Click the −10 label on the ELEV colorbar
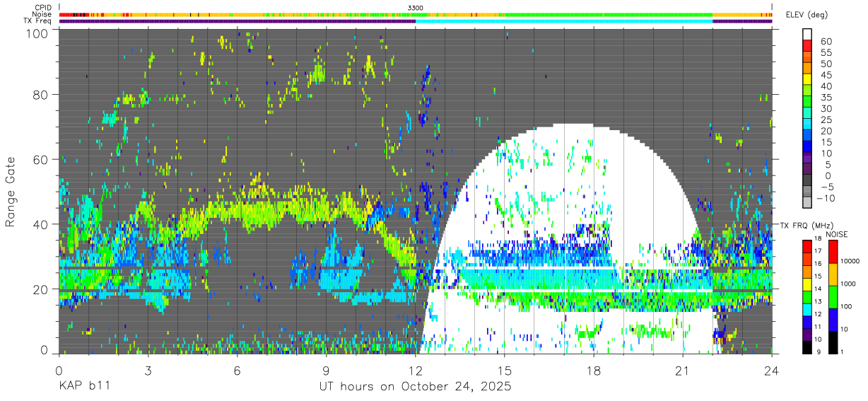The width and height of the screenshot is (868, 401). pyautogui.click(x=826, y=198)
